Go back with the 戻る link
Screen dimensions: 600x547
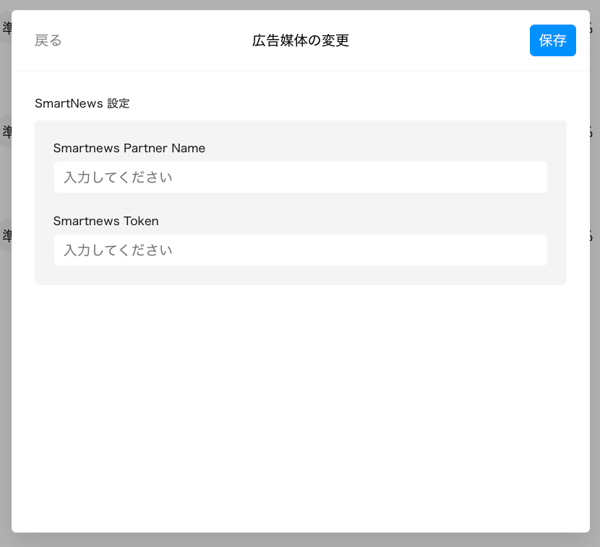click(x=48, y=41)
